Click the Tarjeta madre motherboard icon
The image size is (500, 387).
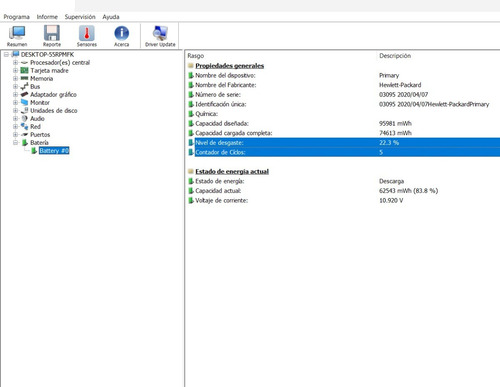pos(24,70)
